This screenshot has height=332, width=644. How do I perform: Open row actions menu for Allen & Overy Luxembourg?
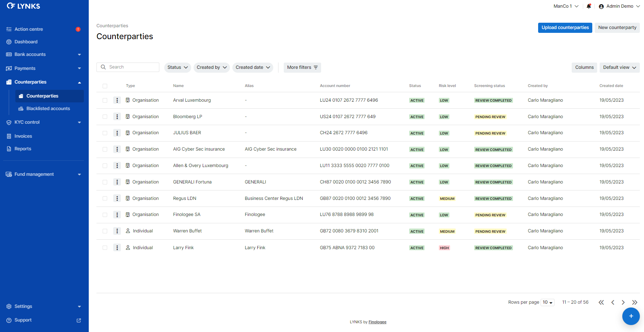pyautogui.click(x=117, y=166)
